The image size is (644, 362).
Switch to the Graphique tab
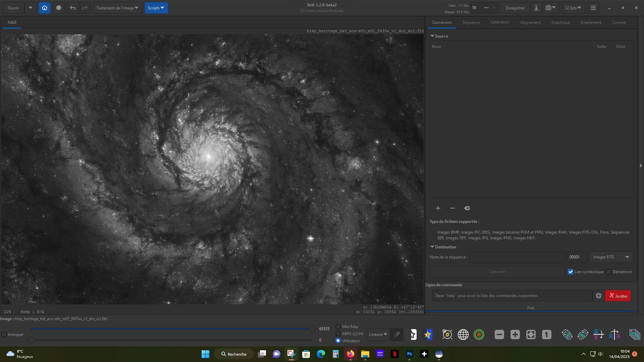point(560,22)
